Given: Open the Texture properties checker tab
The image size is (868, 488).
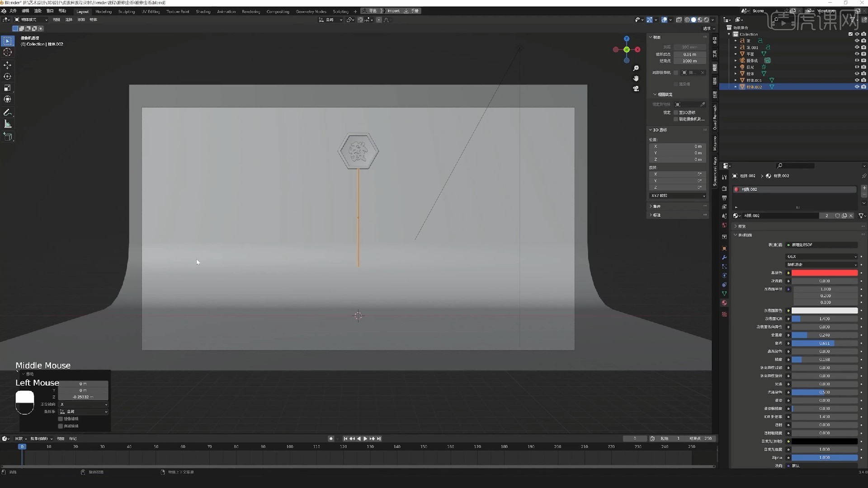Looking at the screenshot, I should pos(724,314).
